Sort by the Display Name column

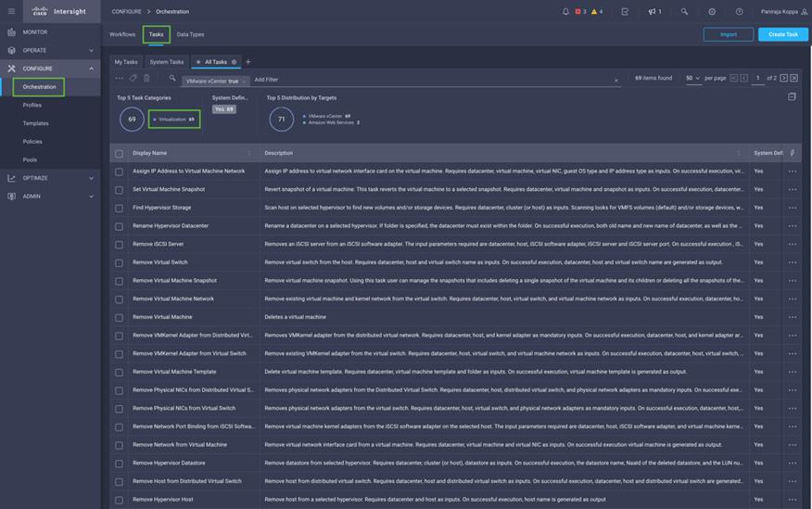tap(149, 153)
